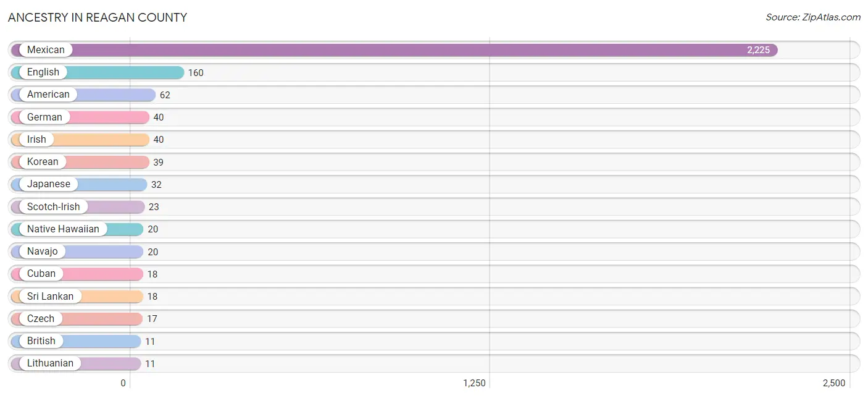868x398 pixels.
Task: Click the American value 62
Action: (x=165, y=95)
